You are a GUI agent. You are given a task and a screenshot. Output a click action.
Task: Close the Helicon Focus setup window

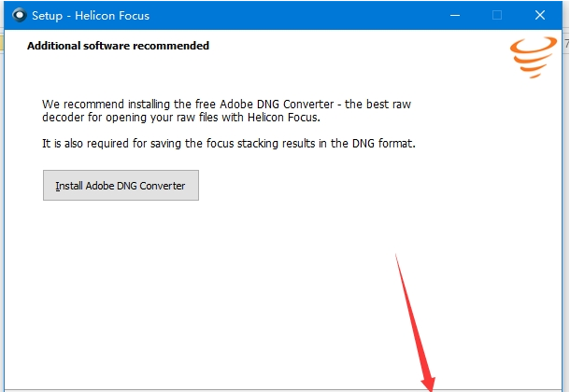(540, 15)
